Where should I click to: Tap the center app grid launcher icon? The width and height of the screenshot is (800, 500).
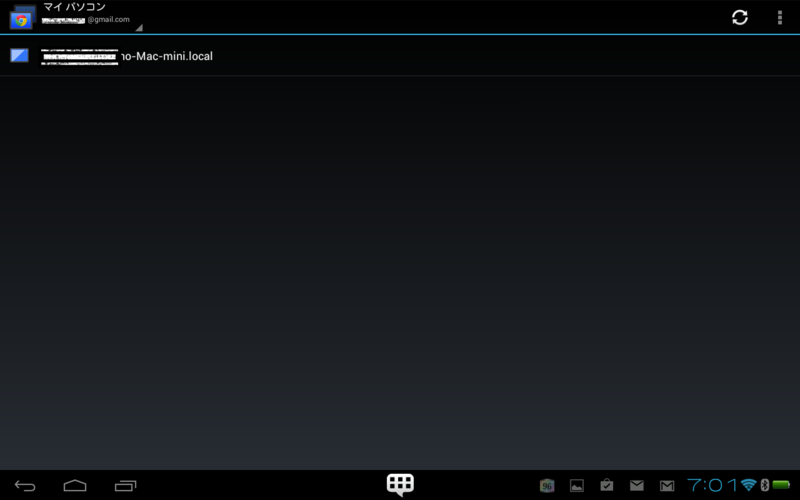coord(400,484)
